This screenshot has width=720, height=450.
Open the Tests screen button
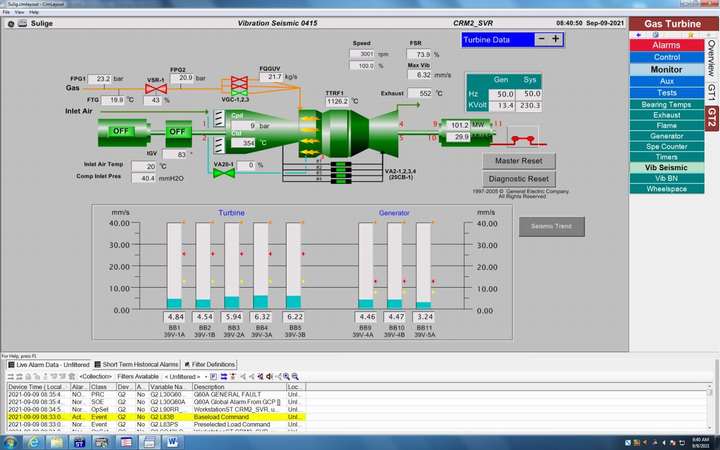pos(666,93)
